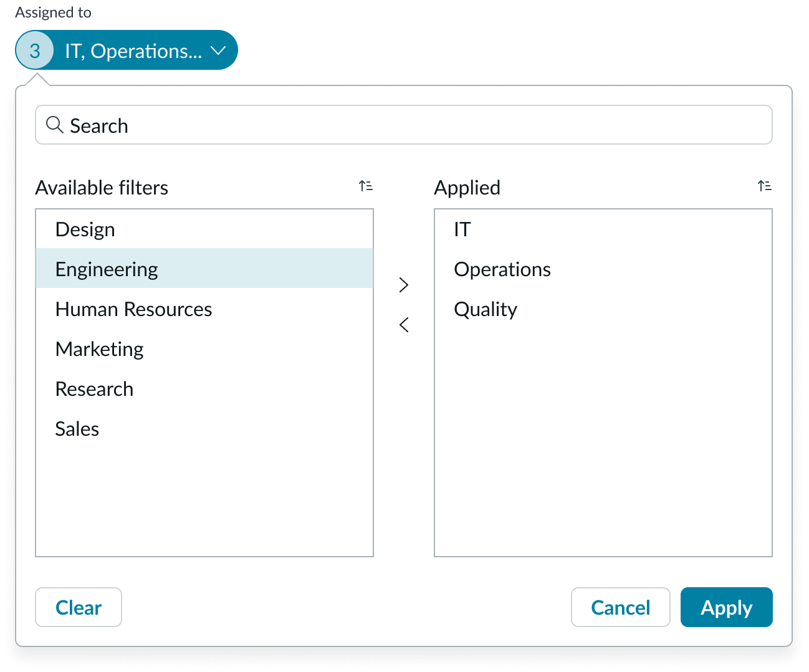809x672 pixels.
Task: Click the Clear button
Action: (78, 607)
